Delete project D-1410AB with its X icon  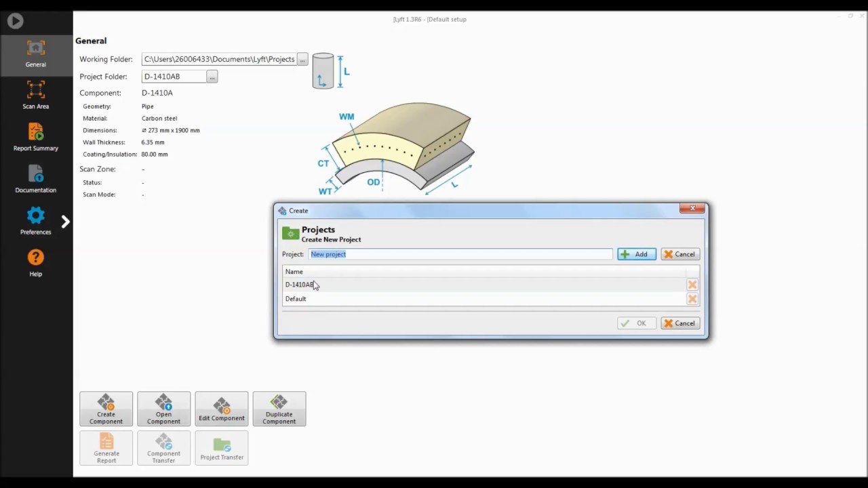pyautogui.click(x=692, y=285)
